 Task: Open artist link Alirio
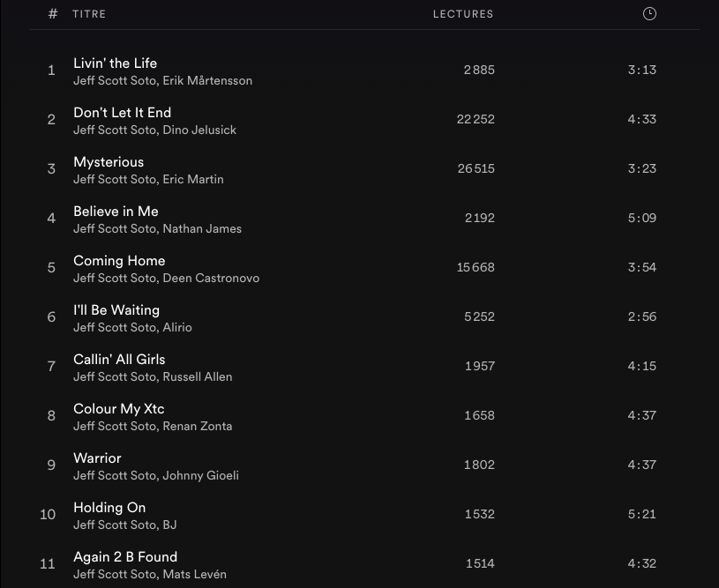pyautogui.click(x=177, y=328)
